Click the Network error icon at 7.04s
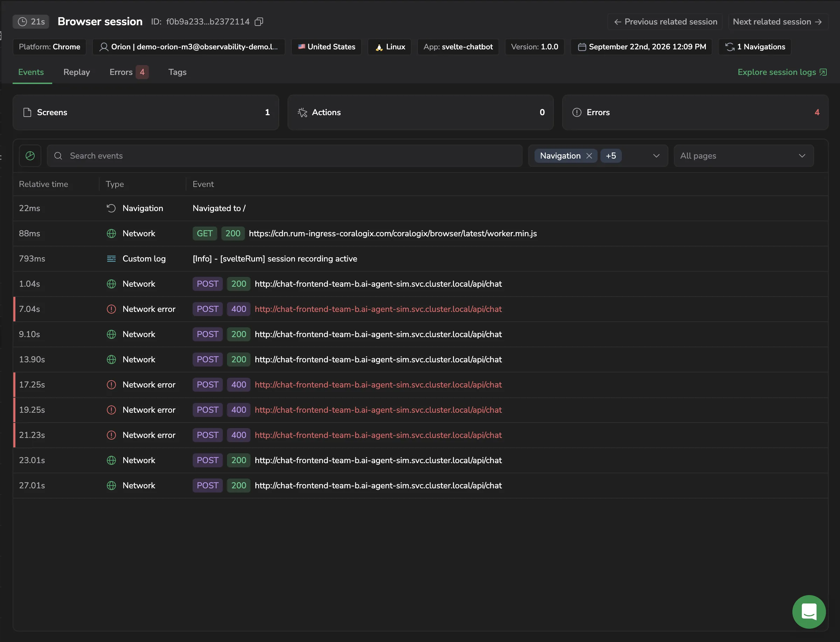840x642 pixels. coord(111,309)
